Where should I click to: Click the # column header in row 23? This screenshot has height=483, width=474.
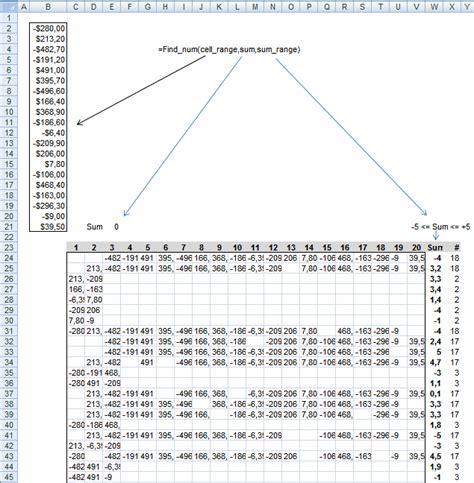pyautogui.click(x=452, y=247)
